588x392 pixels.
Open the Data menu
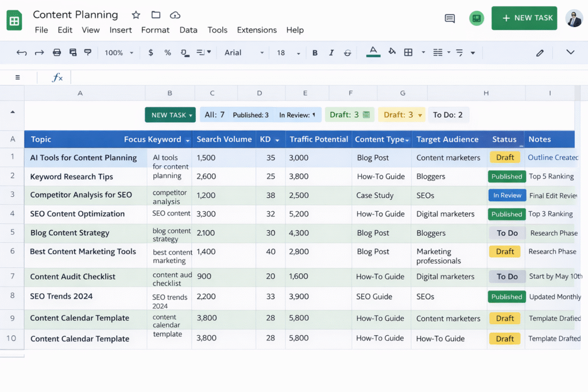(x=188, y=30)
